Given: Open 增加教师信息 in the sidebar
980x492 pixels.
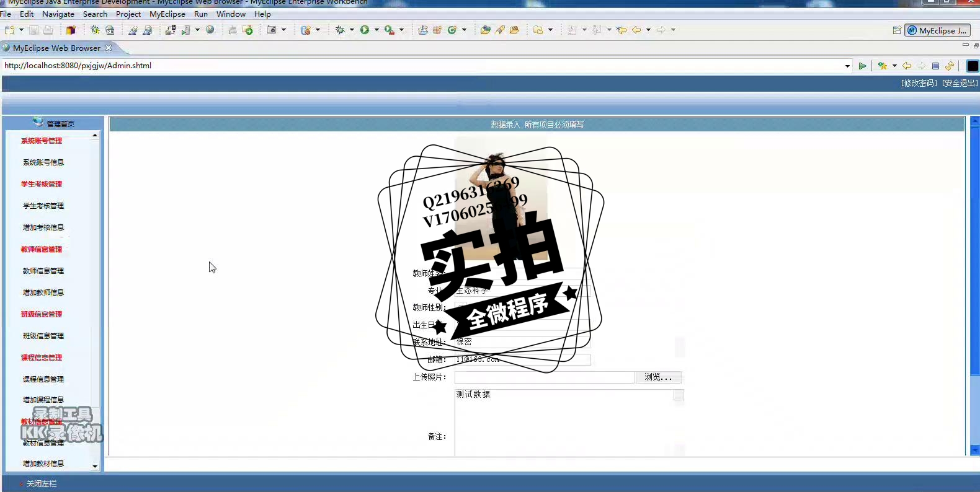Looking at the screenshot, I should point(43,292).
